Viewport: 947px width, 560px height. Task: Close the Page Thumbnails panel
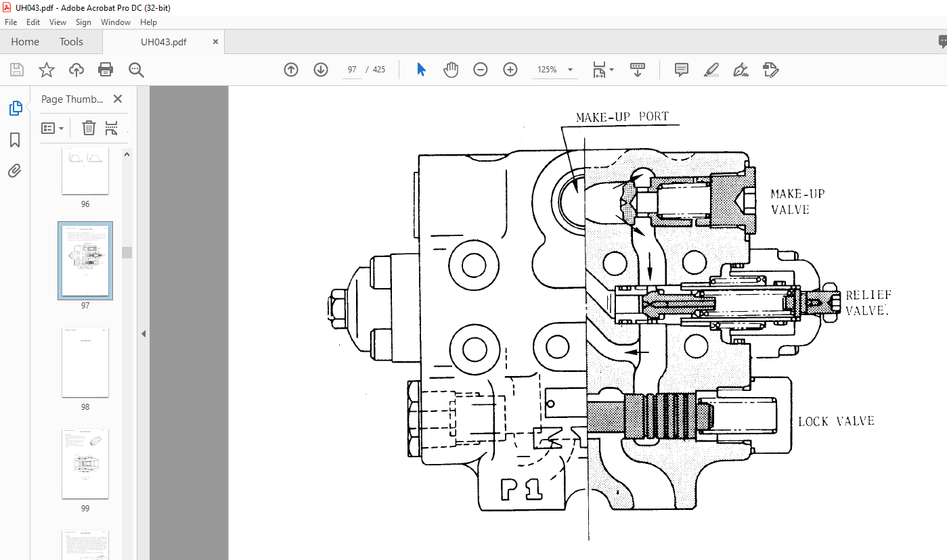(x=118, y=99)
